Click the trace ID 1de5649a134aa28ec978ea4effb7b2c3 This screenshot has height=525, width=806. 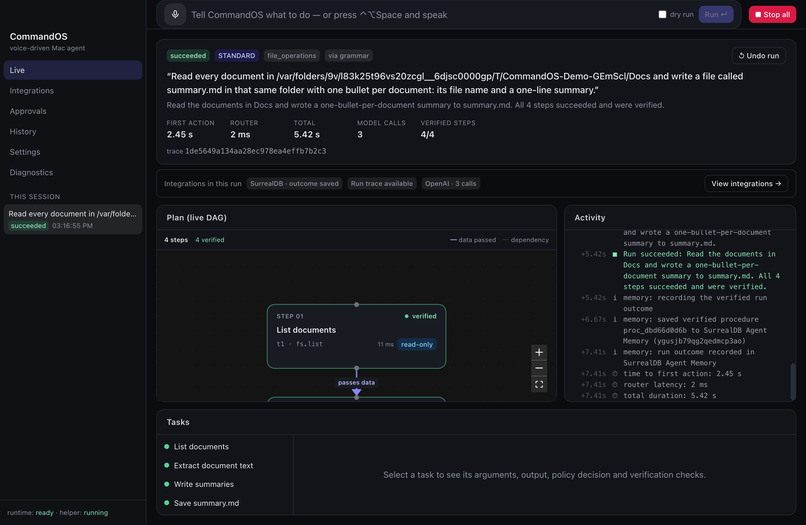point(255,151)
